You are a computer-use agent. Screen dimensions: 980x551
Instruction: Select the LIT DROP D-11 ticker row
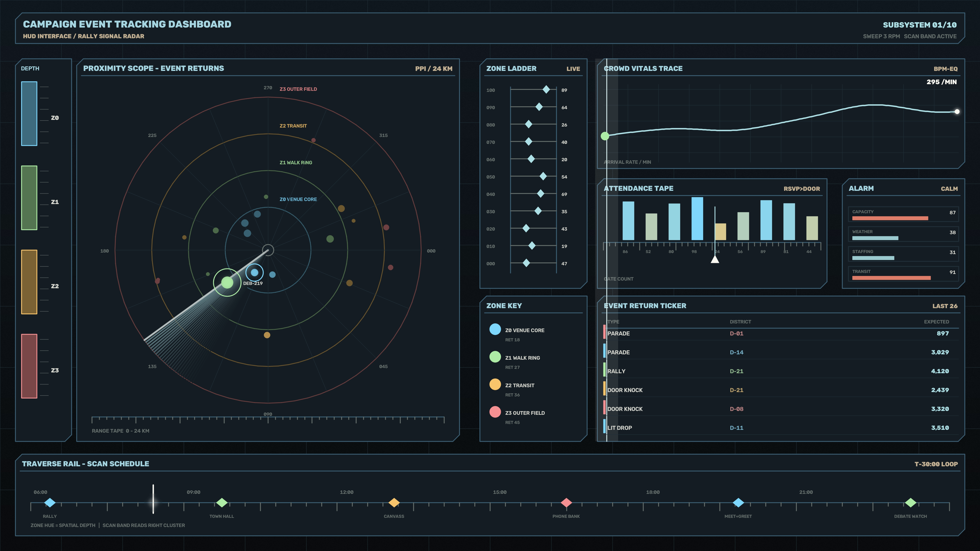pos(781,428)
